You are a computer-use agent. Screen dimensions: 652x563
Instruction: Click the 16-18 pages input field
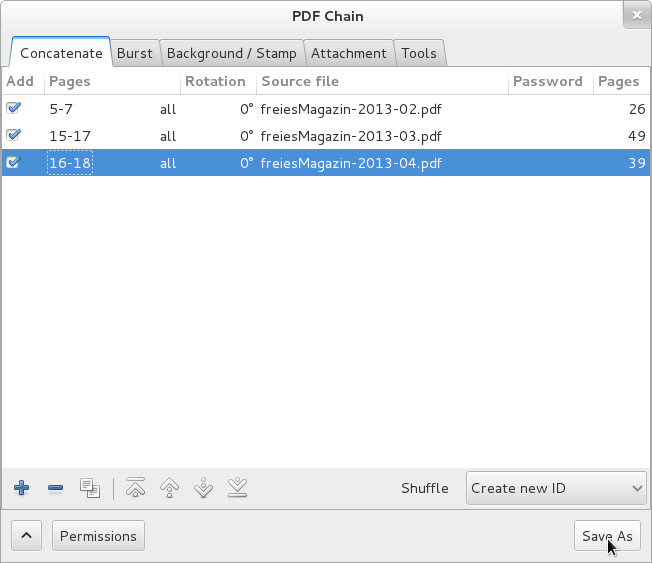(70, 162)
